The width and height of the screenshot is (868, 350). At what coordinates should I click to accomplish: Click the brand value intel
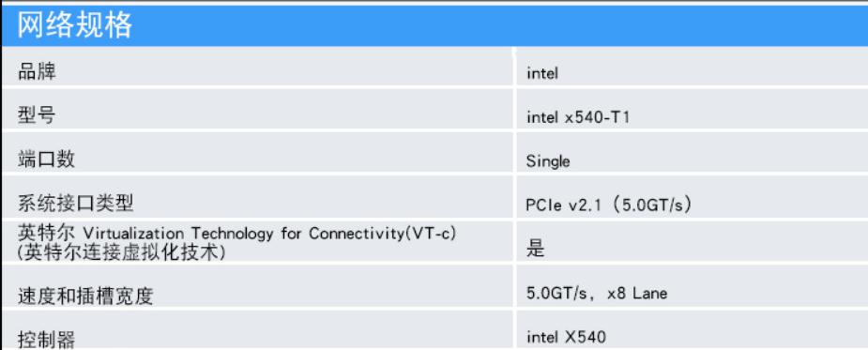click(x=542, y=72)
